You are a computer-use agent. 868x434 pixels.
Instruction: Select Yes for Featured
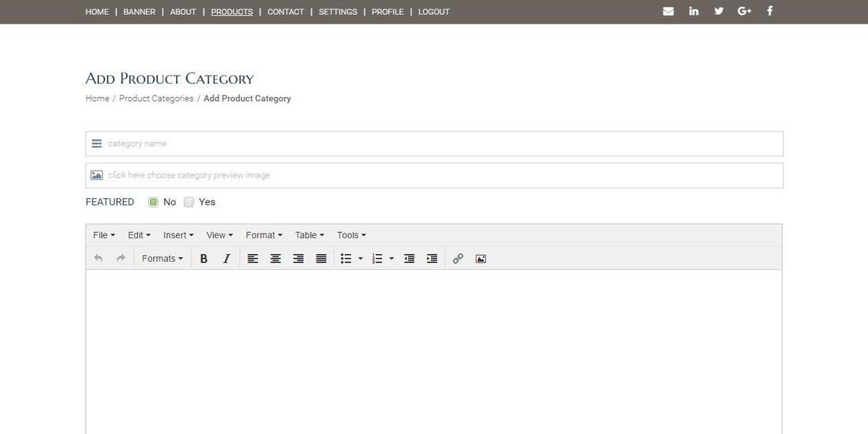click(189, 202)
